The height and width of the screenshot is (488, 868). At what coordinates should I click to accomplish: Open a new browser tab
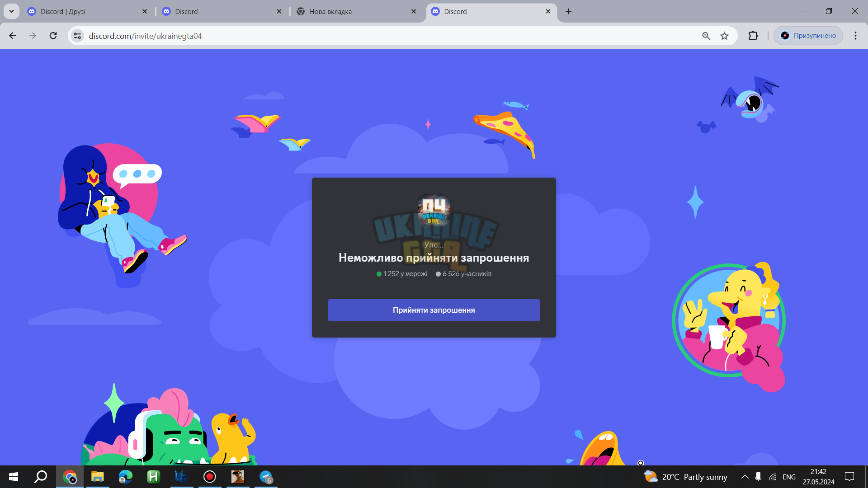tap(568, 12)
